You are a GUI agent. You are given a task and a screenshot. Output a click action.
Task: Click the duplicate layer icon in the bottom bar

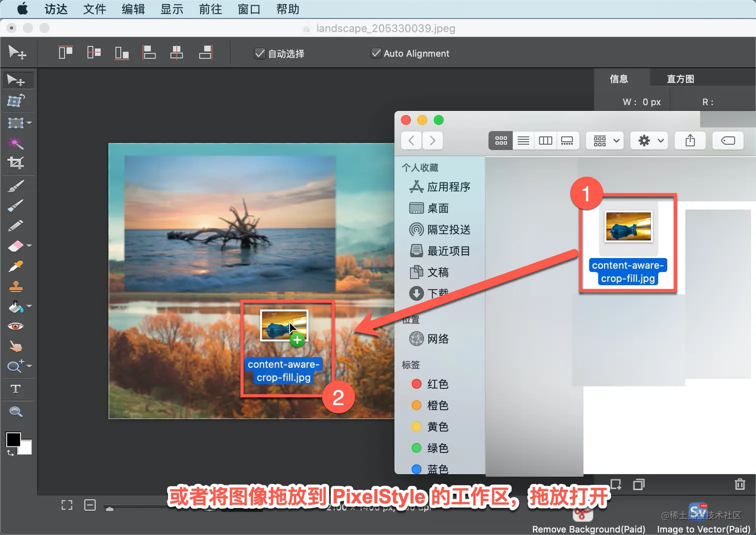pos(638,484)
